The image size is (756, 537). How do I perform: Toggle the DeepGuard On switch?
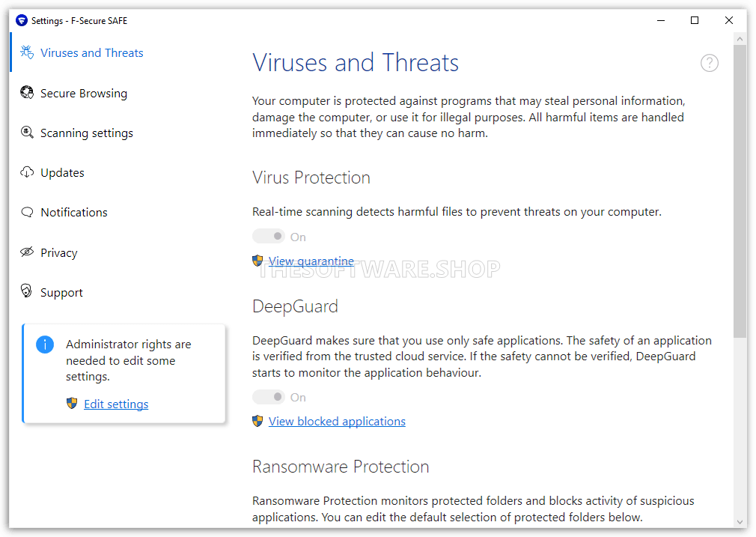click(269, 397)
